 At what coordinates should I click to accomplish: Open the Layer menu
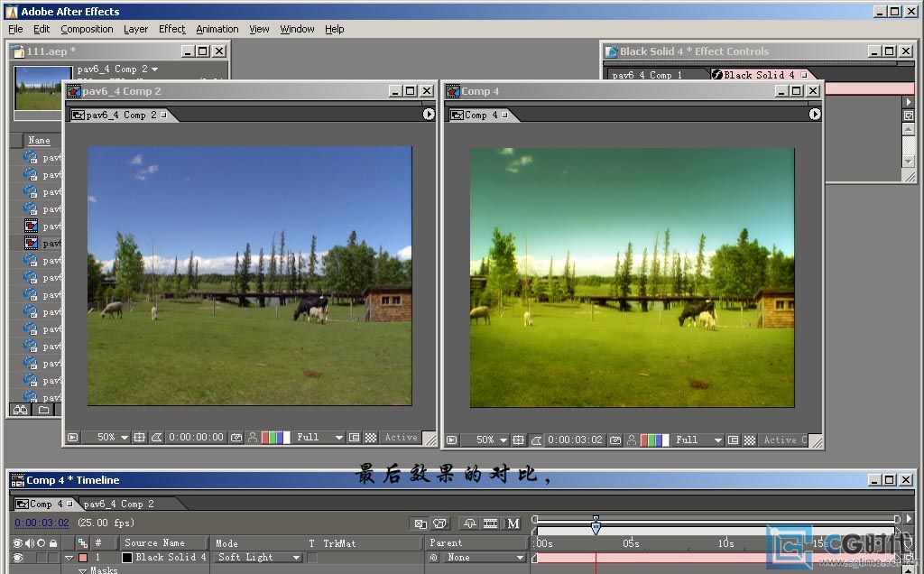135,29
